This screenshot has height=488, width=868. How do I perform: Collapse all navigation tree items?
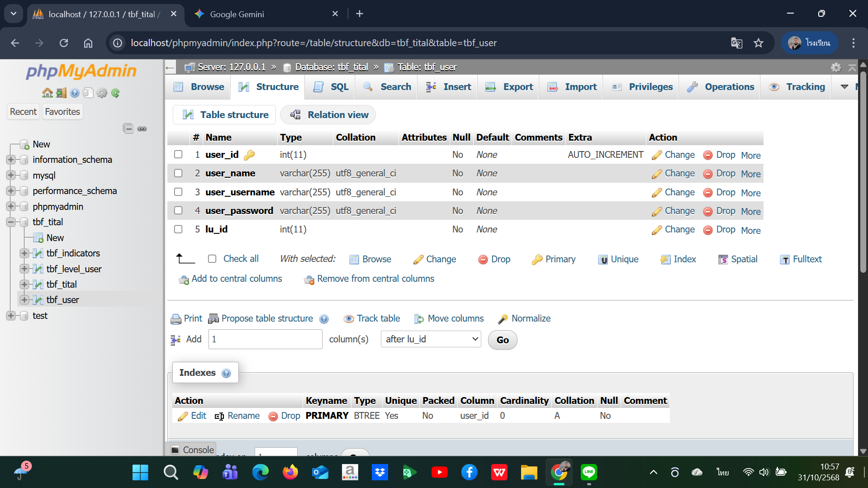coord(128,129)
